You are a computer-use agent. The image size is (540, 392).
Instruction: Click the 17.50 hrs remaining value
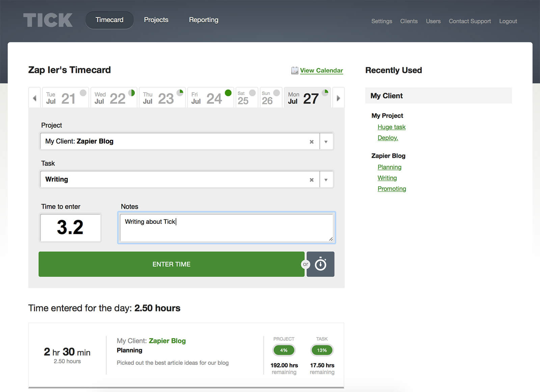(x=322, y=365)
